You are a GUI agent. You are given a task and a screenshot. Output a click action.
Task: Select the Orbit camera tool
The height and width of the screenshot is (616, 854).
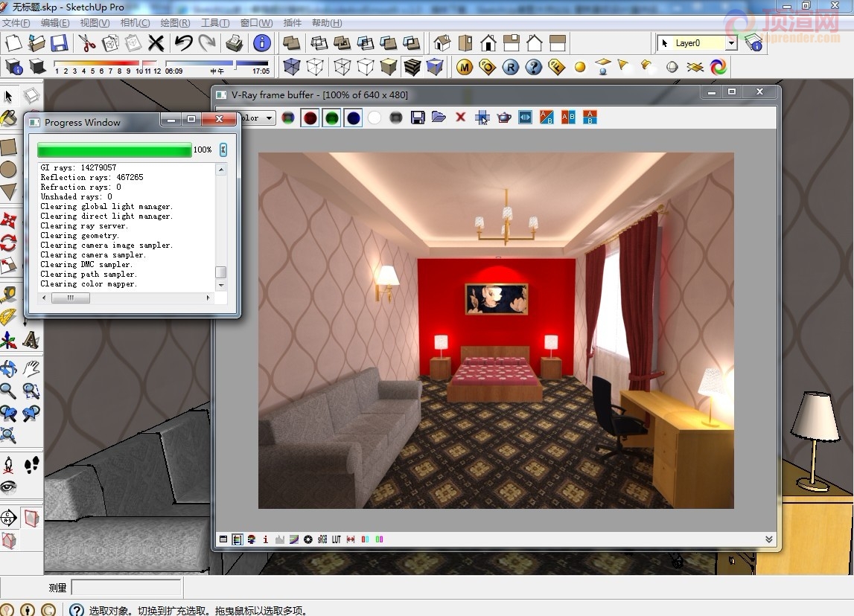(8, 368)
